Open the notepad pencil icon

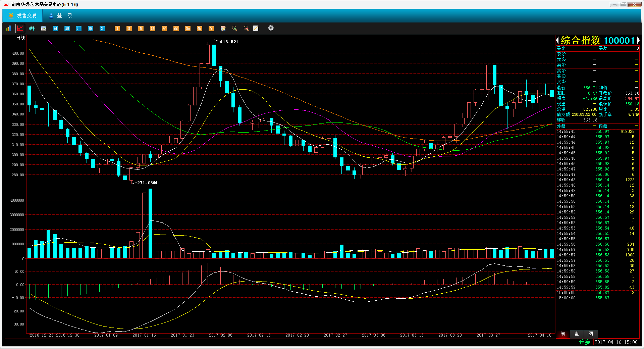pos(256,29)
